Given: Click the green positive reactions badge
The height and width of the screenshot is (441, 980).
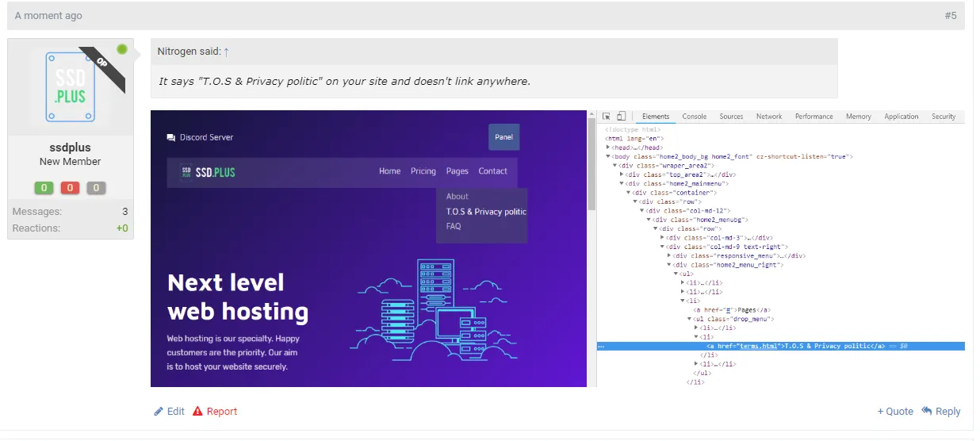Looking at the screenshot, I should click(x=44, y=188).
